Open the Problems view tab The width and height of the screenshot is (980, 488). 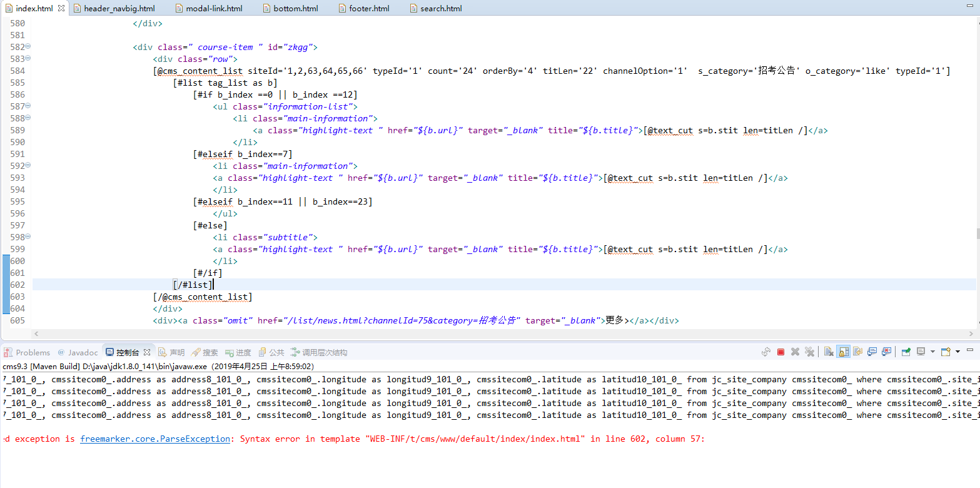pos(28,353)
